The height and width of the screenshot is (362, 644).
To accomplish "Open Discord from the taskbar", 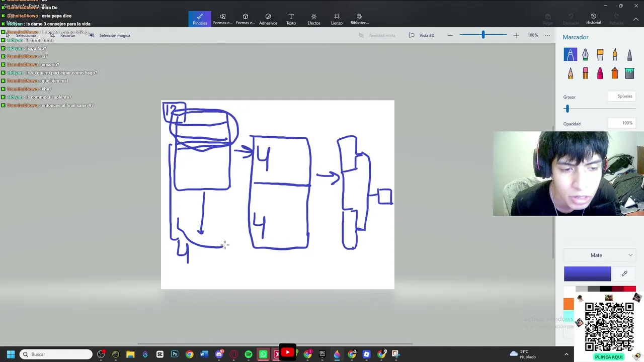I will (x=219, y=354).
